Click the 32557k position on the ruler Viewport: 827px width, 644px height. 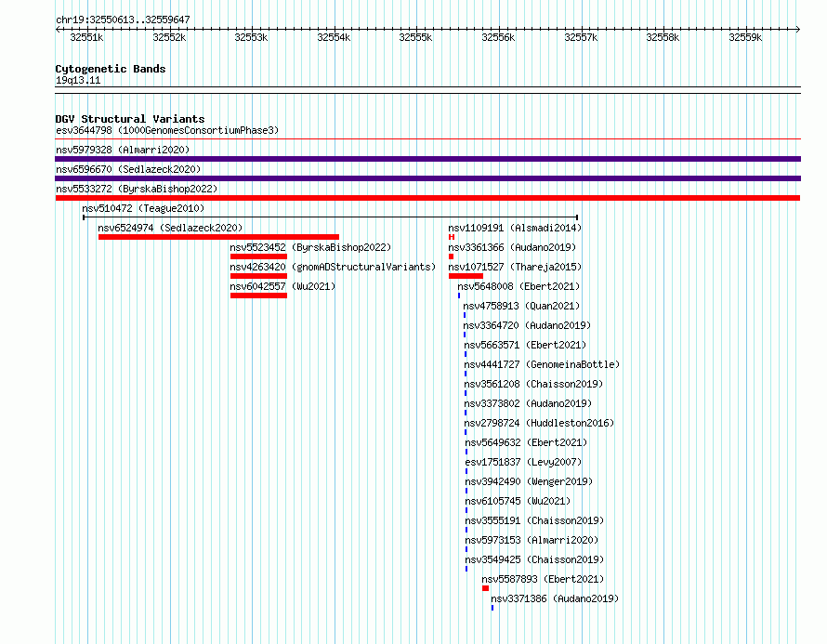581,37
